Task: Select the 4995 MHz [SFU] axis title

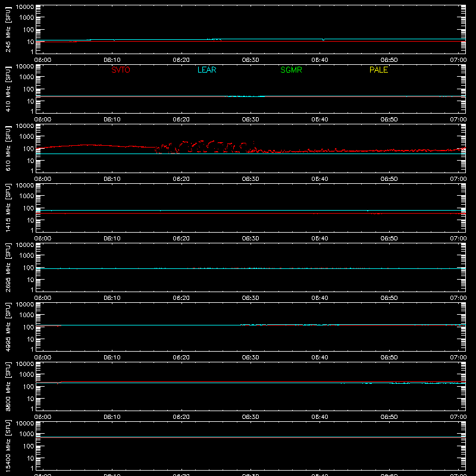Action: click(x=8, y=327)
